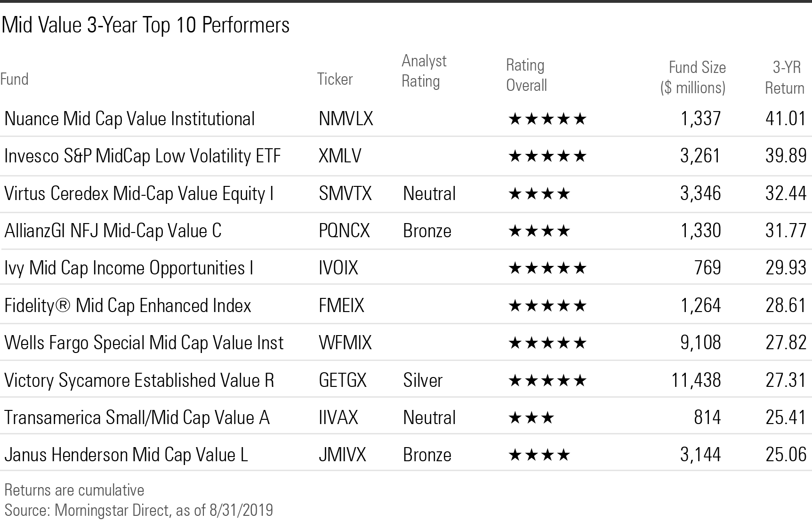Click the star rating for Victory Sycamore Established Value
The image size is (812, 521).
pyautogui.click(x=547, y=380)
